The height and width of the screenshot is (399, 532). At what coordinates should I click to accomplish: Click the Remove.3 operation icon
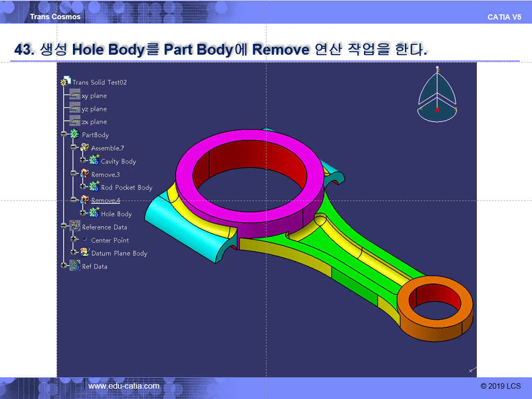[85, 174]
